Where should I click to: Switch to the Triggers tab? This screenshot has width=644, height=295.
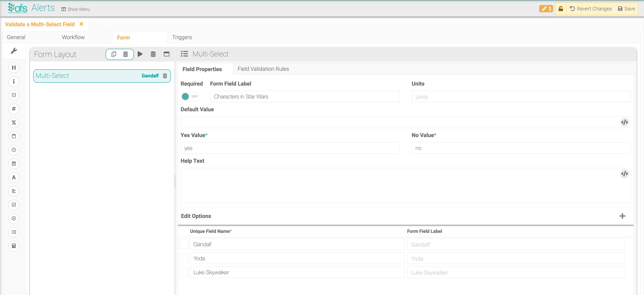coord(182,37)
